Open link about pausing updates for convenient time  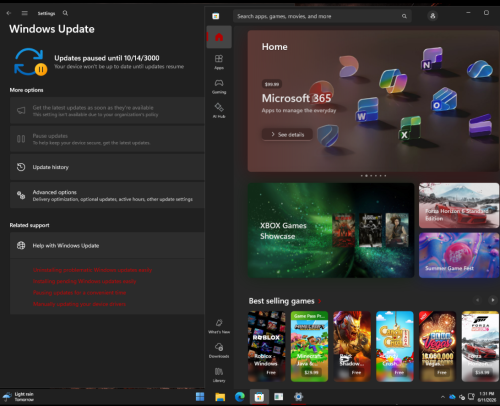coord(79,293)
